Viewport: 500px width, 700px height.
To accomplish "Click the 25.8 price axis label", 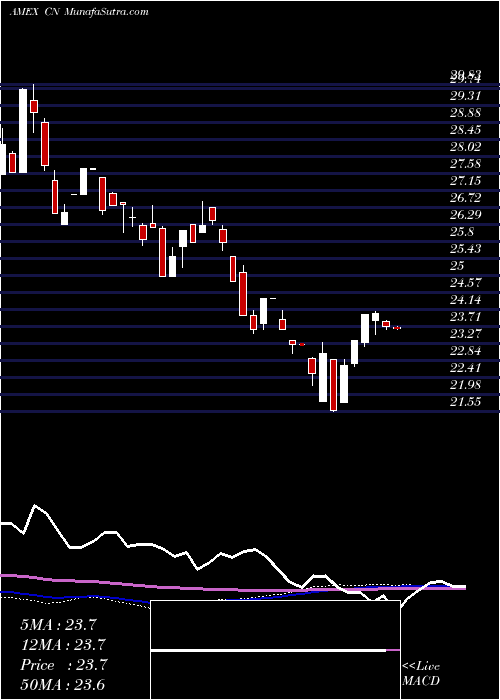I will point(462,231).
